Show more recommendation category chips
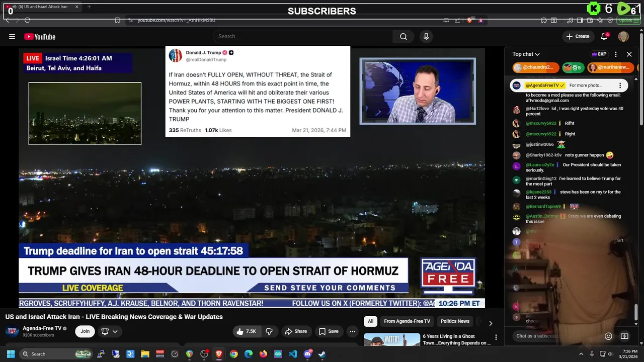Viewport: 644px width, 362px height. point(491,323)
